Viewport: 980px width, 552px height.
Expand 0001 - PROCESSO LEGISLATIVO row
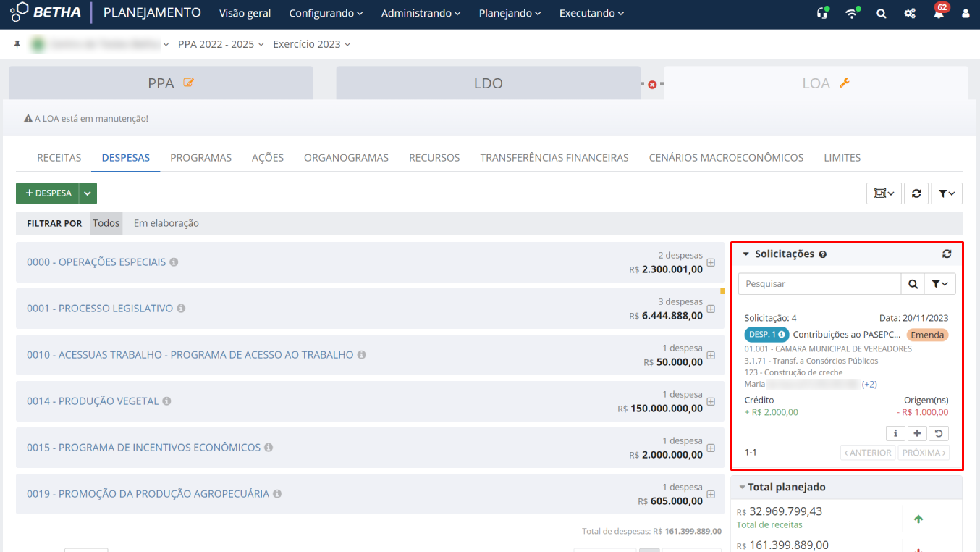711,309
